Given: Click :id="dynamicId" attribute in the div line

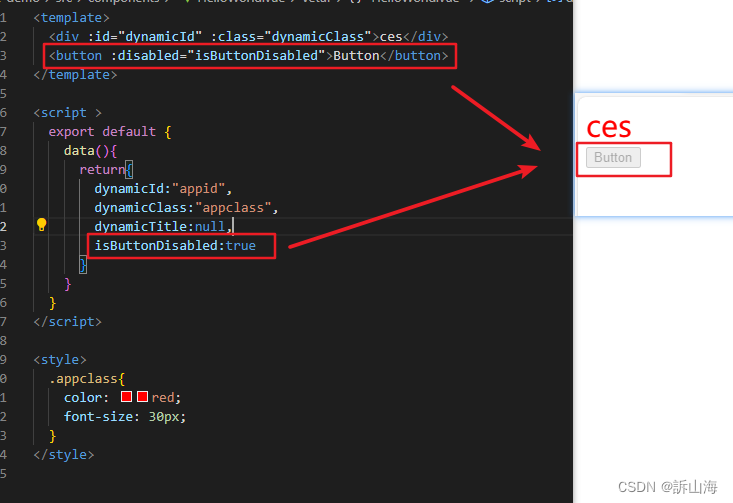Looking at the screenshot, I should (145, 36).
